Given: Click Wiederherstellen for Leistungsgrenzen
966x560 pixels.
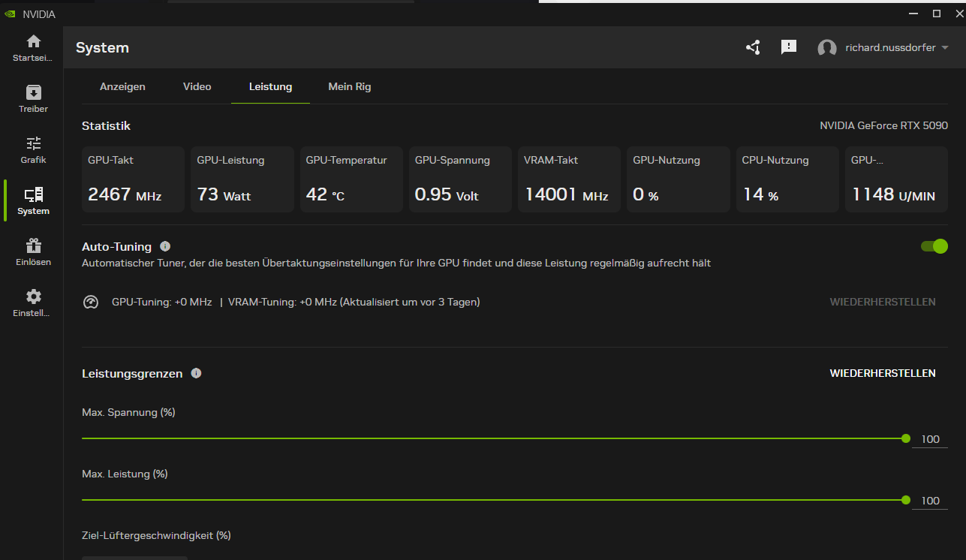Looking at the screenshot, I should (883, 373).
